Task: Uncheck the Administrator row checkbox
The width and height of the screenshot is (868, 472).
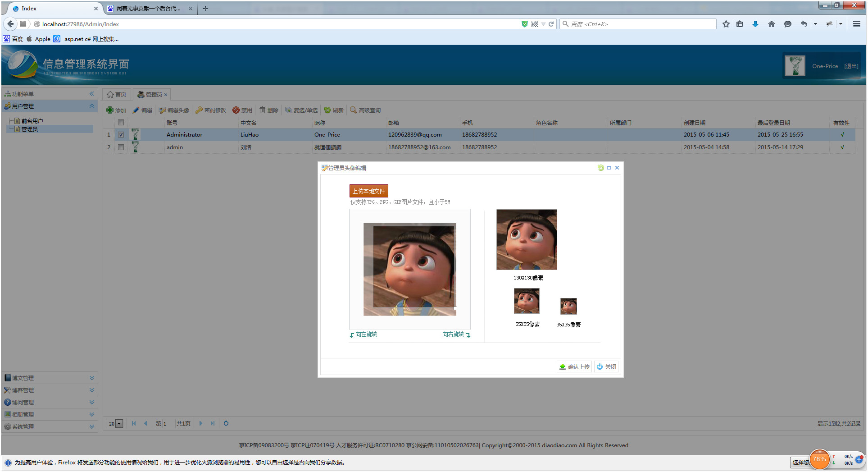Action: 121,134
